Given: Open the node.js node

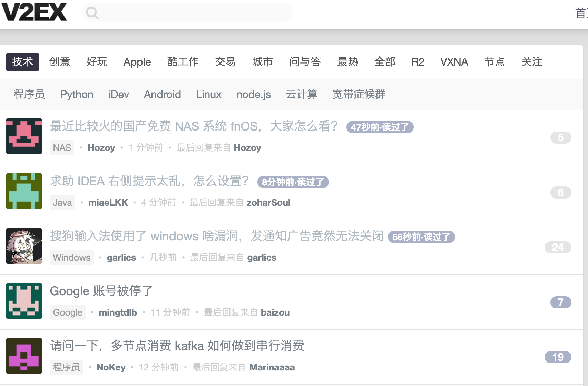Looking at the screenshot, I should pyautogui.click(x=254, y=94).
